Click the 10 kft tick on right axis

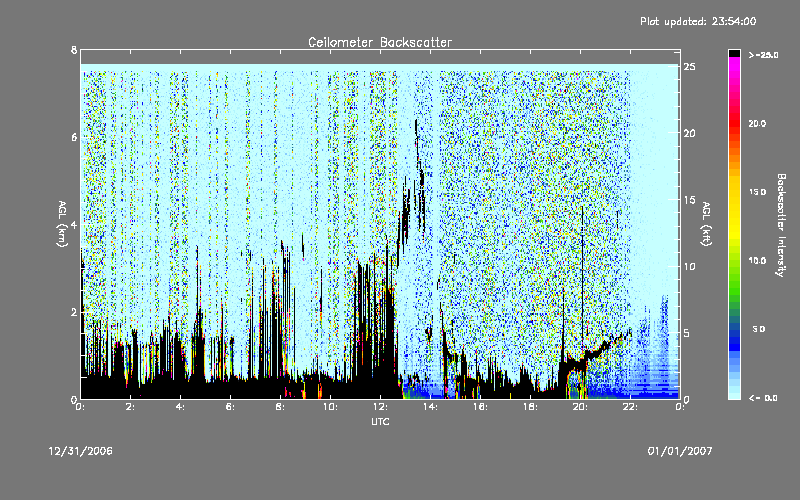coord(690,266)
